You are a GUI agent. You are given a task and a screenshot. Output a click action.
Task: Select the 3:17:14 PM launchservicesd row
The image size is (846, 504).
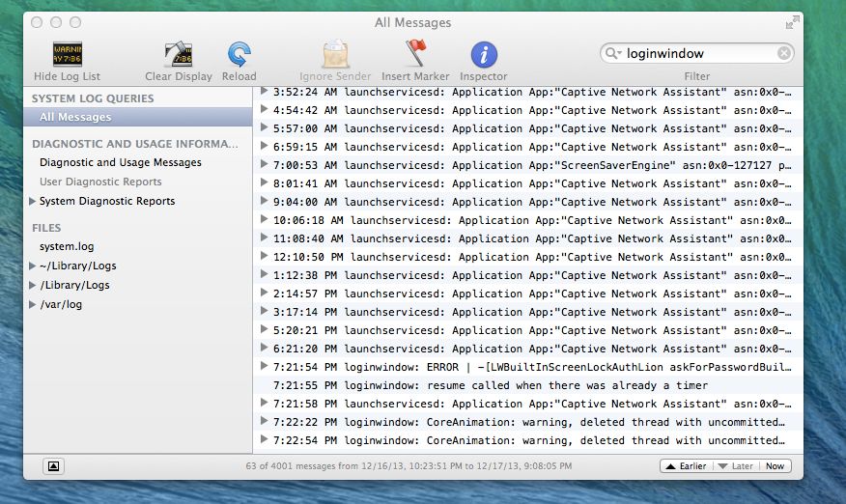pyautogui.click(x=527, y=312)
